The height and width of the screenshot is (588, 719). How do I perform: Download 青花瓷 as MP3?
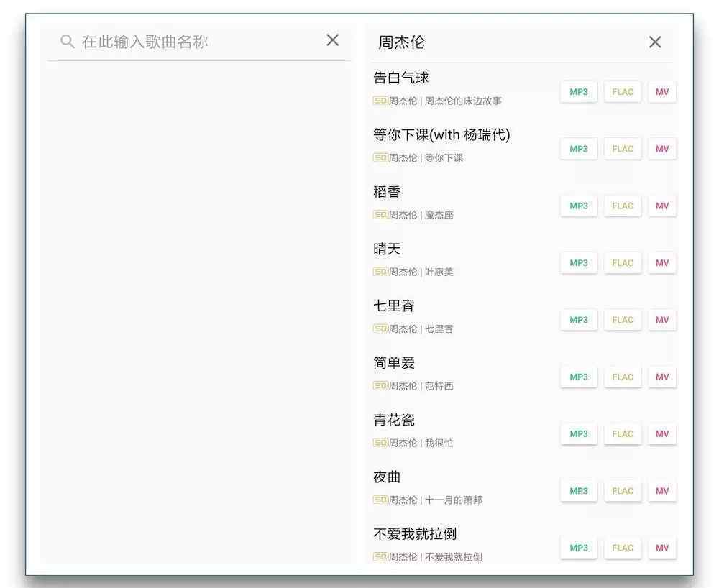pos(579,433)
